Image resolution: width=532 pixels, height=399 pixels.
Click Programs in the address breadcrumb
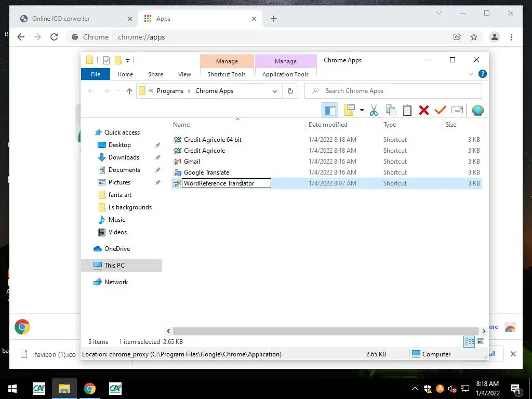(x=170, y=91)
